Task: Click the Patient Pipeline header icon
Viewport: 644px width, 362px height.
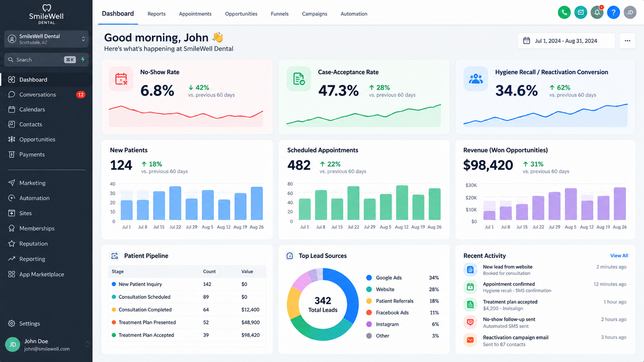Action: pyautogui.click(x=115, y=256)
